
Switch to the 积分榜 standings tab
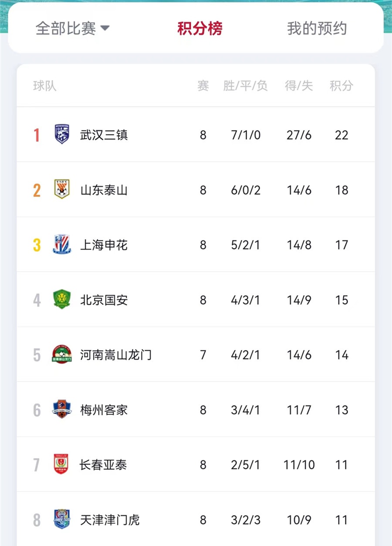[199, 29]
